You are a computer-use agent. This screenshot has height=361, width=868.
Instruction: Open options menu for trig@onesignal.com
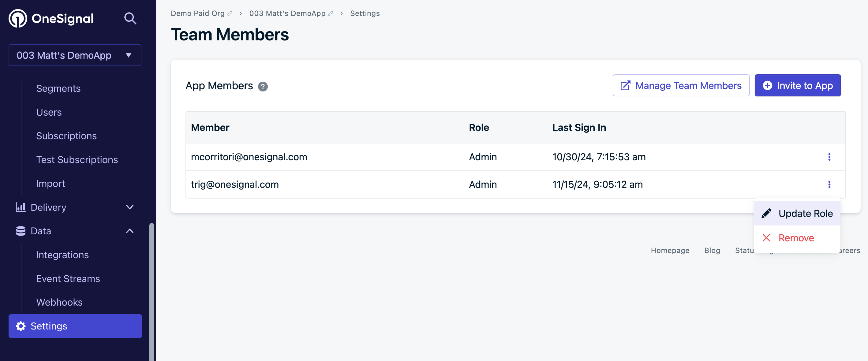(829, 184)
